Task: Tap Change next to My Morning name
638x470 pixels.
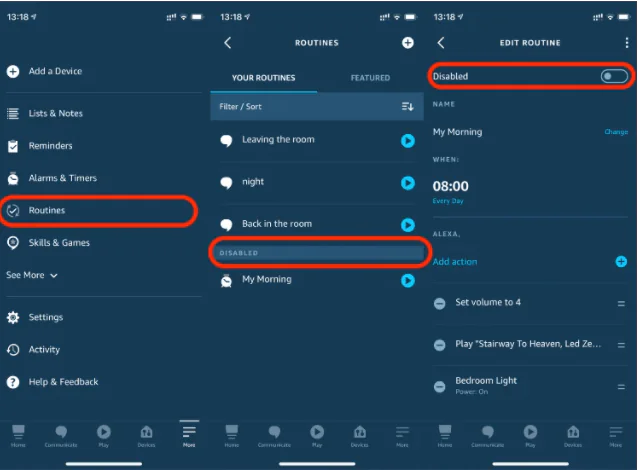Action: coord(616,132)
